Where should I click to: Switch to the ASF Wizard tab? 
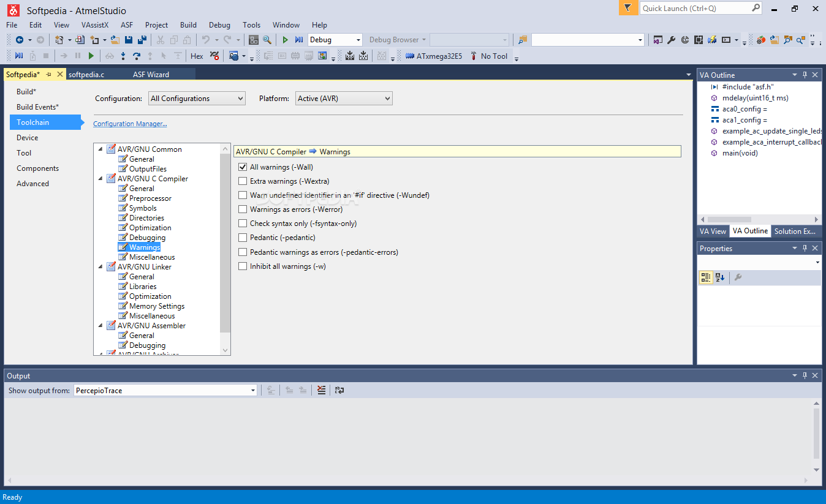coord(151,75)
